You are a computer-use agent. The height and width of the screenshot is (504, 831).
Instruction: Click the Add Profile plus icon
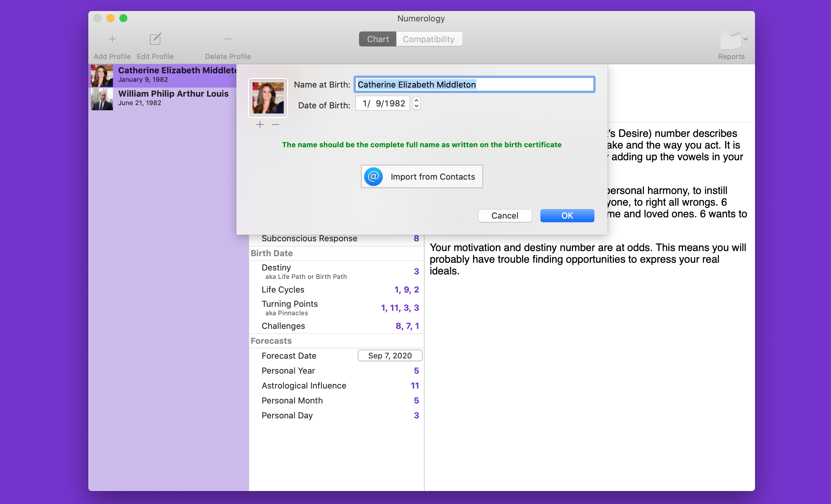112,39
